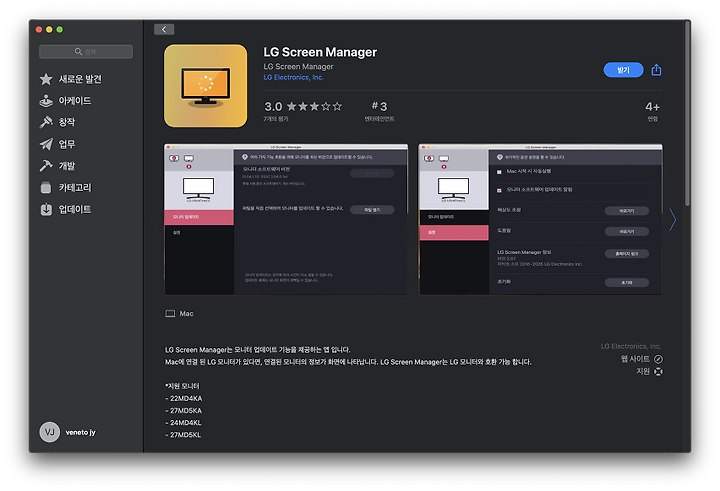Screen dimensions: 720x491
Task: Open the 웹 사이트 link
Action: (635, 359)
